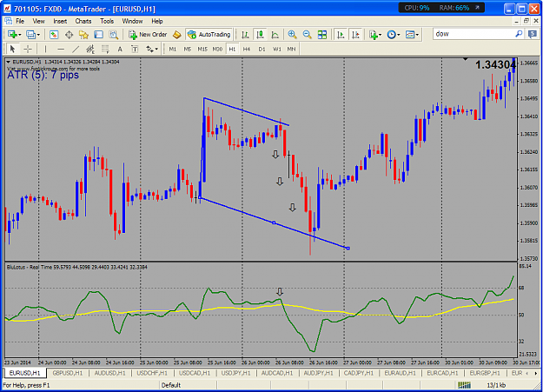Image resolution: width=543 pixels, height=392 pixels.
Task: Open the Insert menu
Action: click(x=60, y=21)
